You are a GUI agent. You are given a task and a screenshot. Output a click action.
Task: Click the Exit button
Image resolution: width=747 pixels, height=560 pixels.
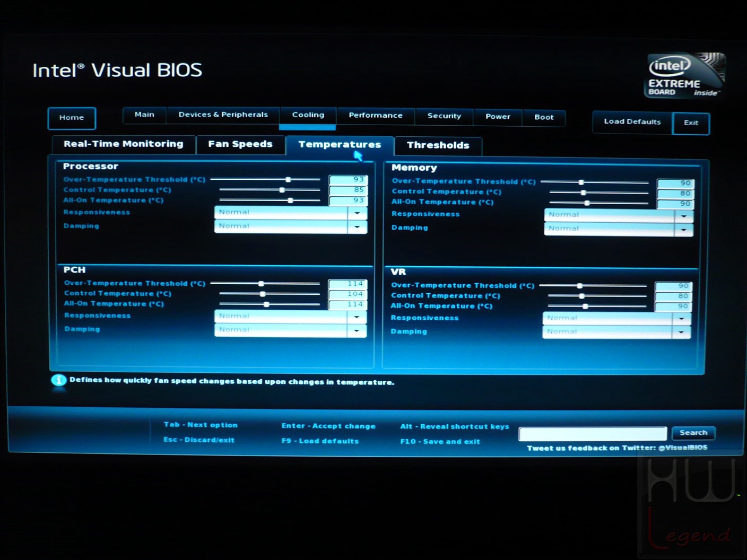[691, 123]
